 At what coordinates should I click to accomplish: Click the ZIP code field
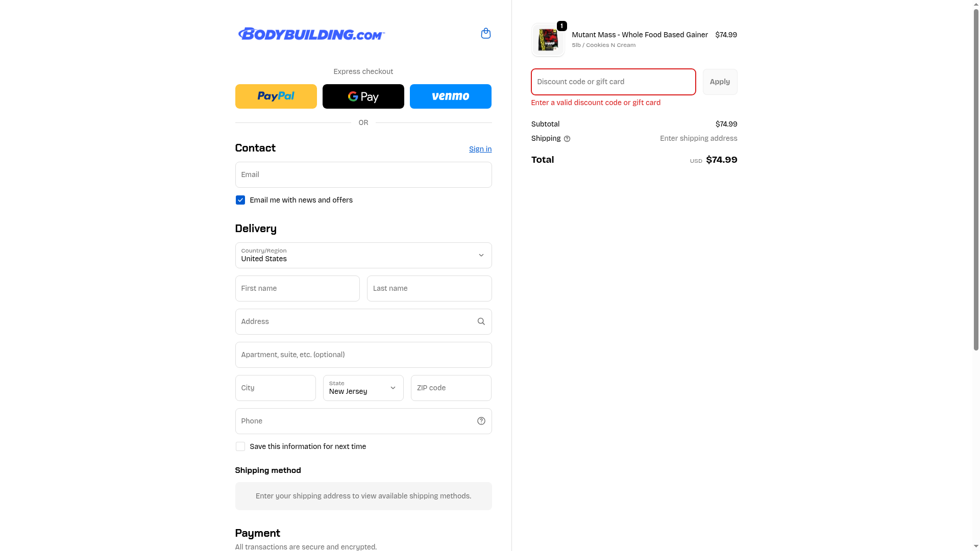click(x=451, y=388)
